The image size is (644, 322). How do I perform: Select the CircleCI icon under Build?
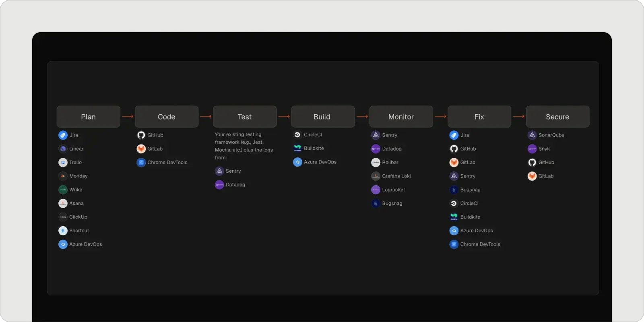(x=297, y=135)
